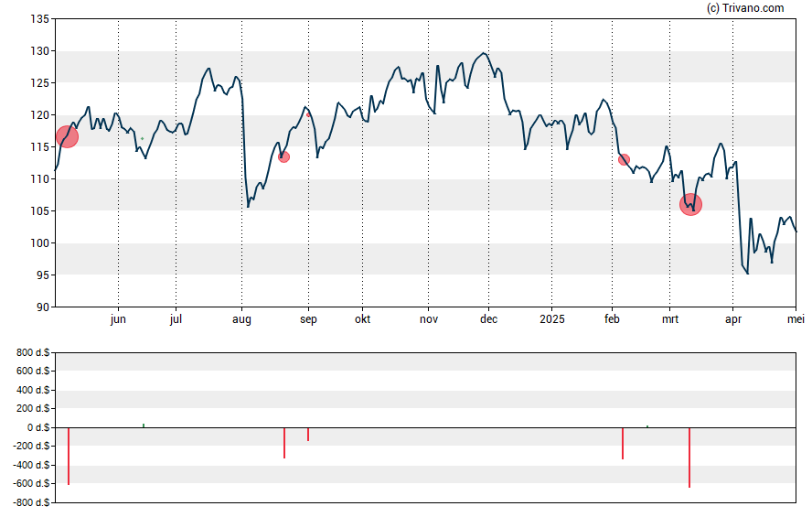Click the "120" price axis value
Screen dimensions: 812x517
pyautogui.click(x=40, y=115)
